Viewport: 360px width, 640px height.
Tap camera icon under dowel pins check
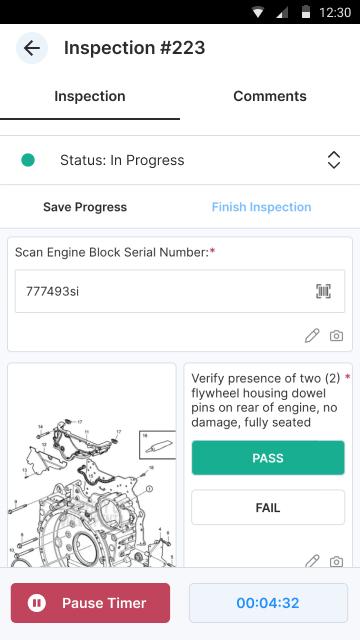pos(336,562)
